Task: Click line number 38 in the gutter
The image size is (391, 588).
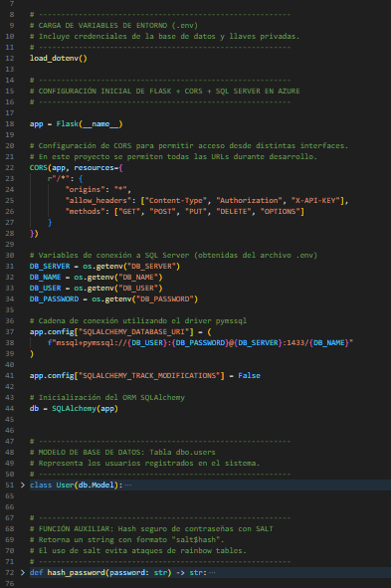Action: (x=10, y=342)
